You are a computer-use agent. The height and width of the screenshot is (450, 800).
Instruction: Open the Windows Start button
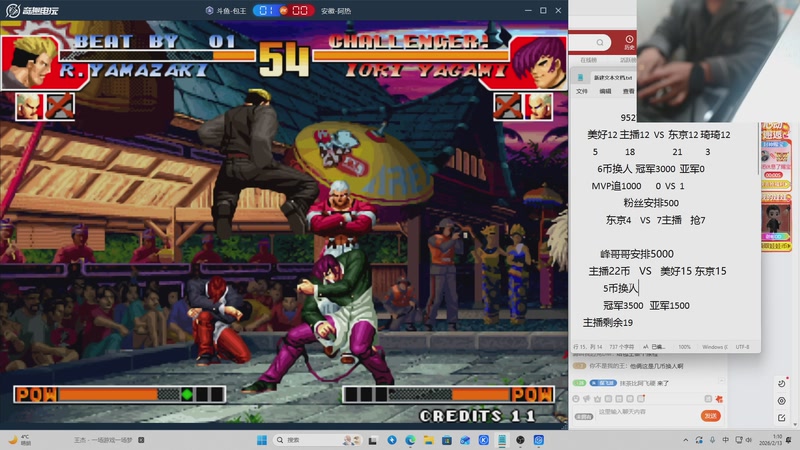click(x=262, y=440)
